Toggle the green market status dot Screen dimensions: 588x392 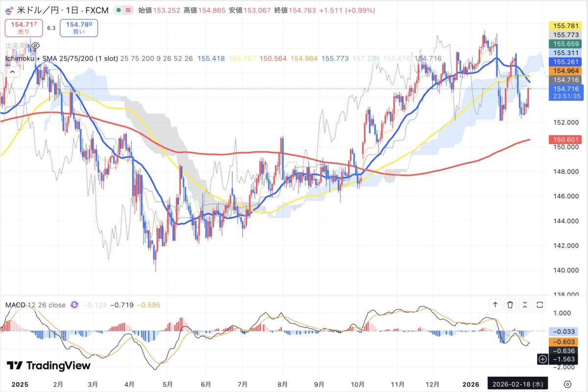[119, 10]
